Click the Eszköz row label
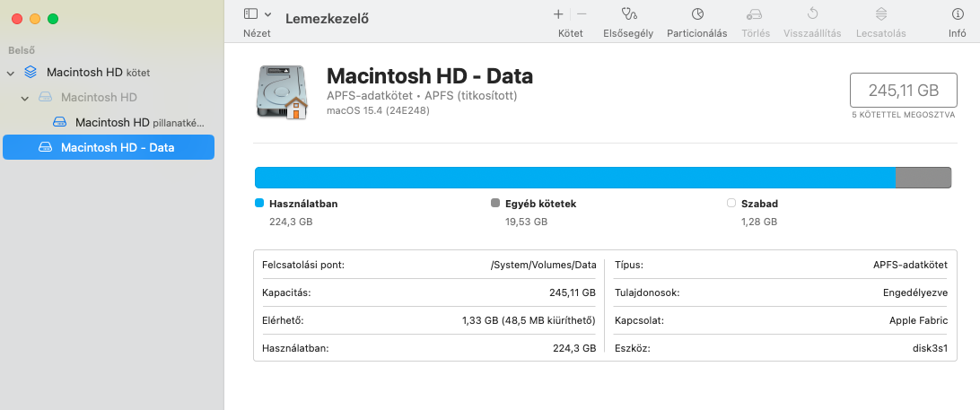Screen dimensions: 980x410 pos(632,348)
